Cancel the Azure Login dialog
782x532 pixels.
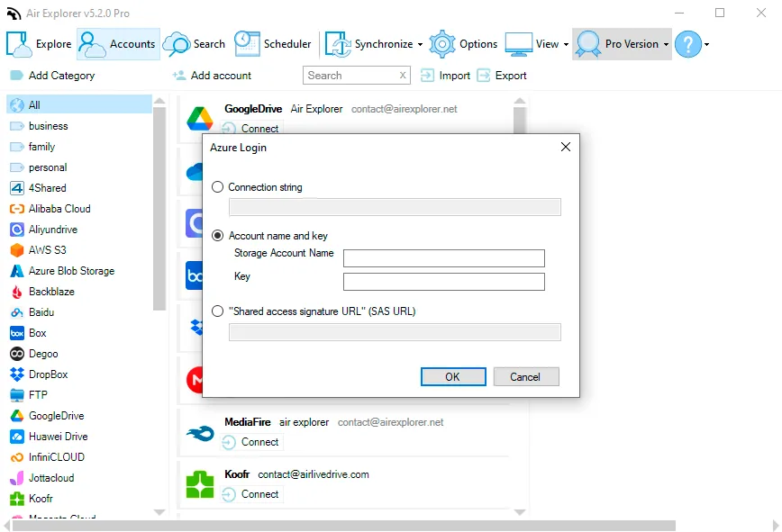[x=525, y=376]
